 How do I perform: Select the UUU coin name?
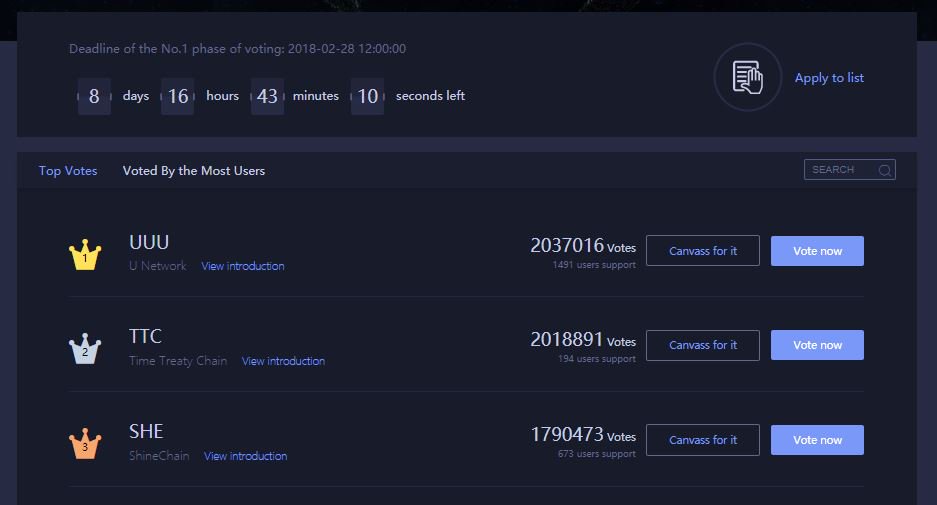tap(149, 243)
